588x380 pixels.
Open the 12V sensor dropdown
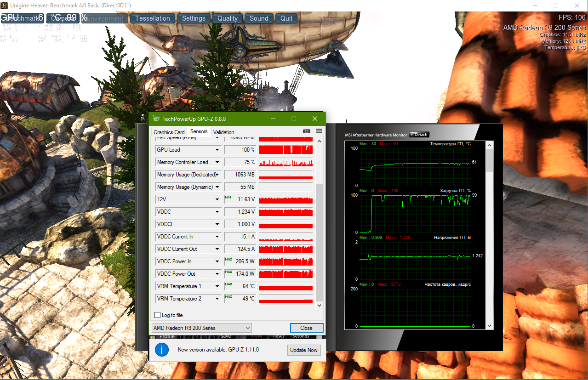tap(217, 199)
